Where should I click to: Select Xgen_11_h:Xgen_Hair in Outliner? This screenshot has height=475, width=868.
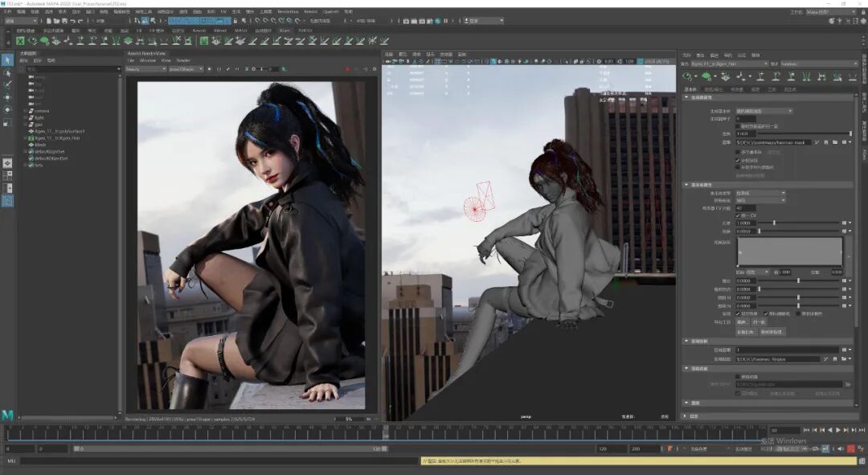click(58, 138)
